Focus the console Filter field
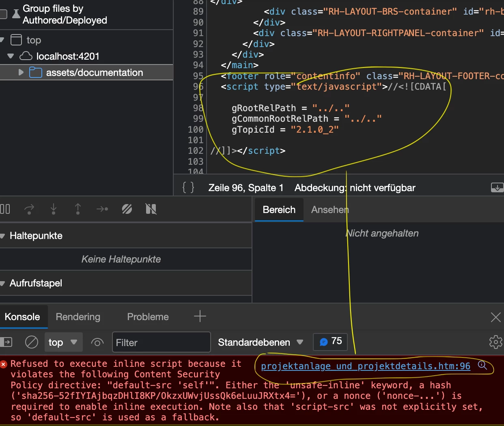Screen dimensions: 504x426 pyautogui.click(x=162, y=342)
